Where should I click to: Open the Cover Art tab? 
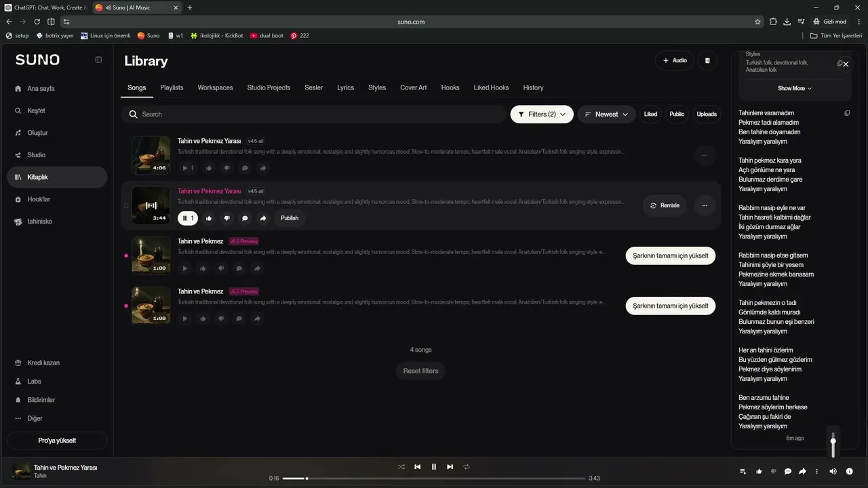(414, 88)
